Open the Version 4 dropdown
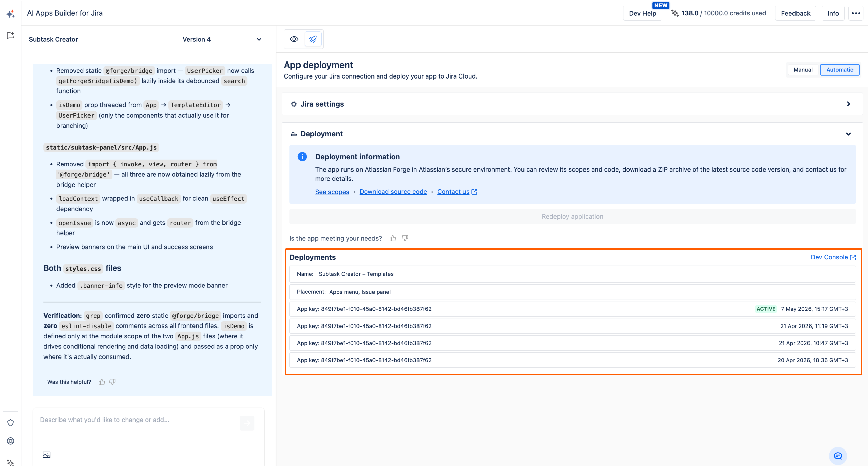This screenshot has height=466, width=868. (222, 39)
